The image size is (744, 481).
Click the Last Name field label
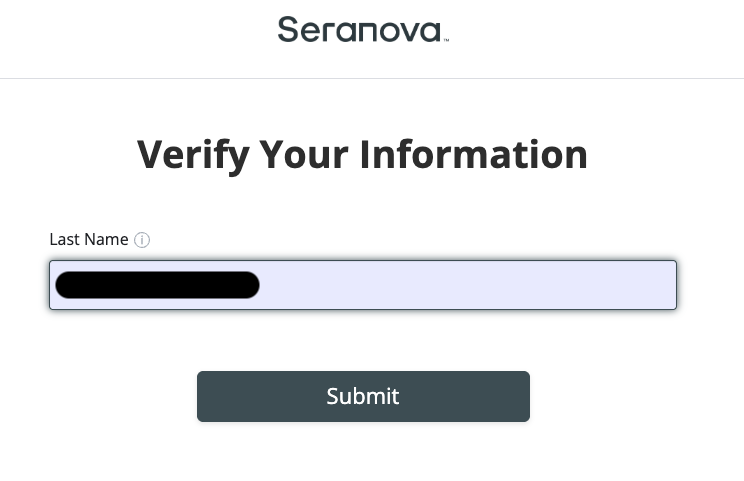point(89,240)
